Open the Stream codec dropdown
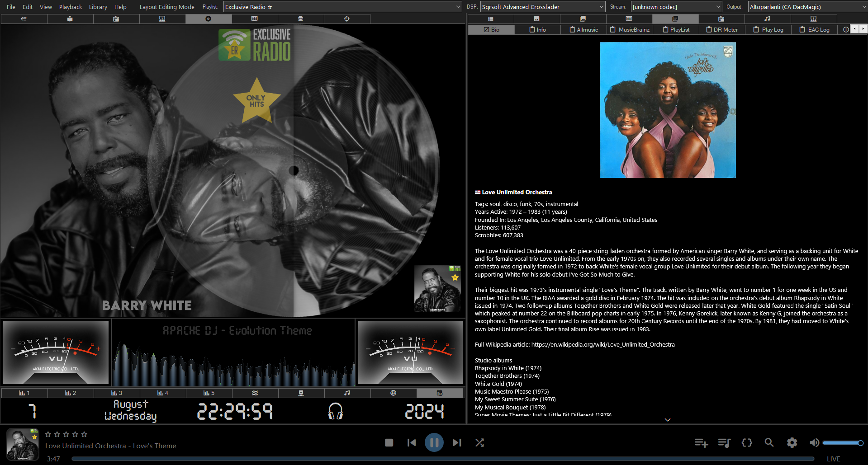 676,7
